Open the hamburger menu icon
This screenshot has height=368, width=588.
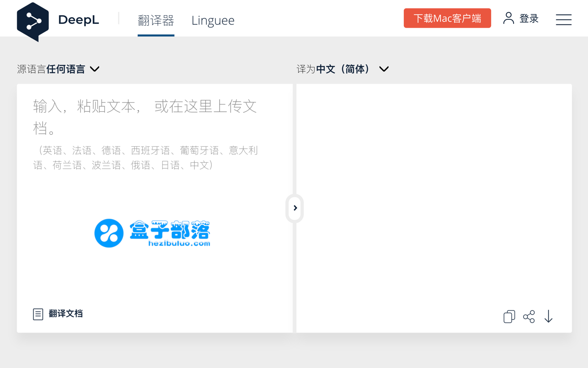click(564, 19)
